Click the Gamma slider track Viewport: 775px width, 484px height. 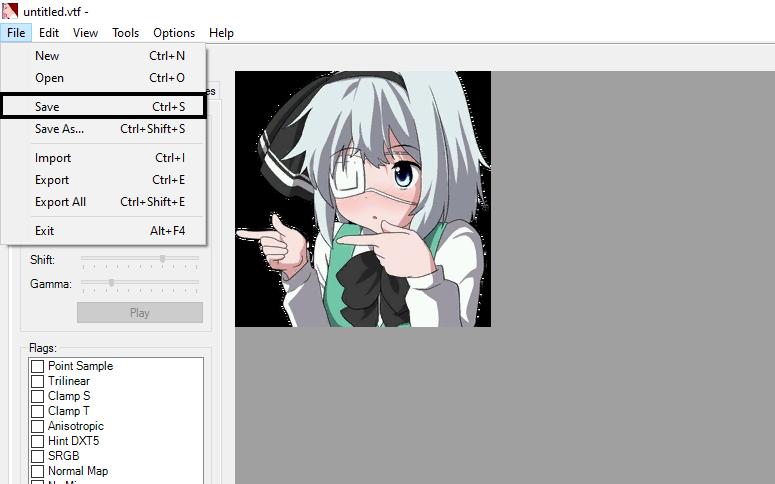point(140,283)
